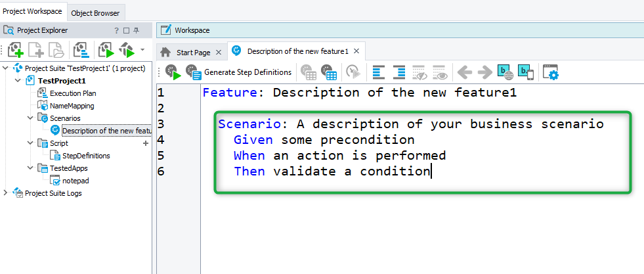Run the project with the green play icon
Image resolution: width=644 pixels, height=274 pixels.
tap(106, 50)
